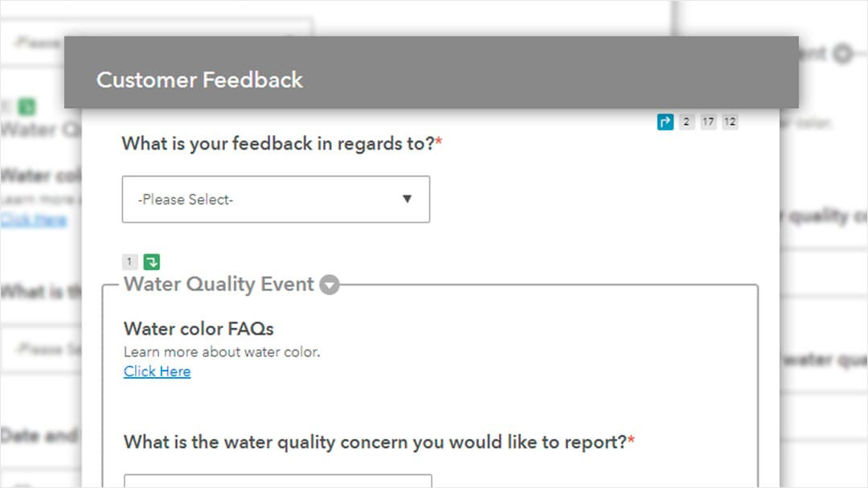Click the badge showing number 17

tap(708, 121)
